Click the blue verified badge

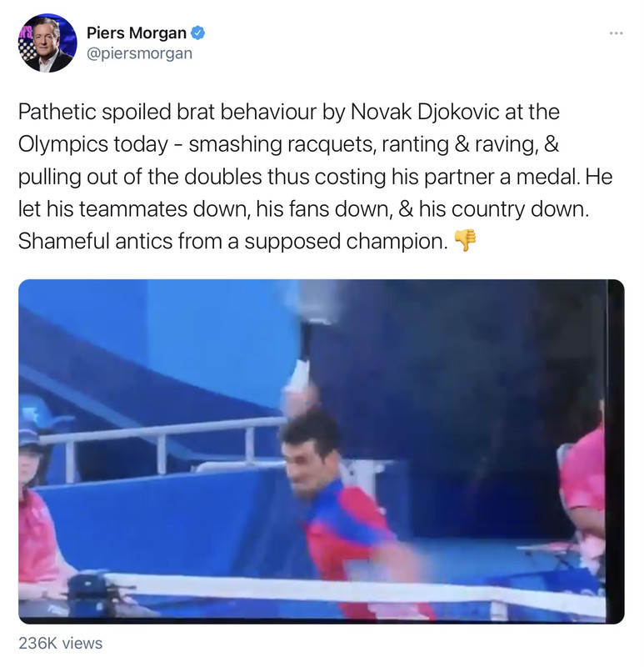click(x=197, y=33)
